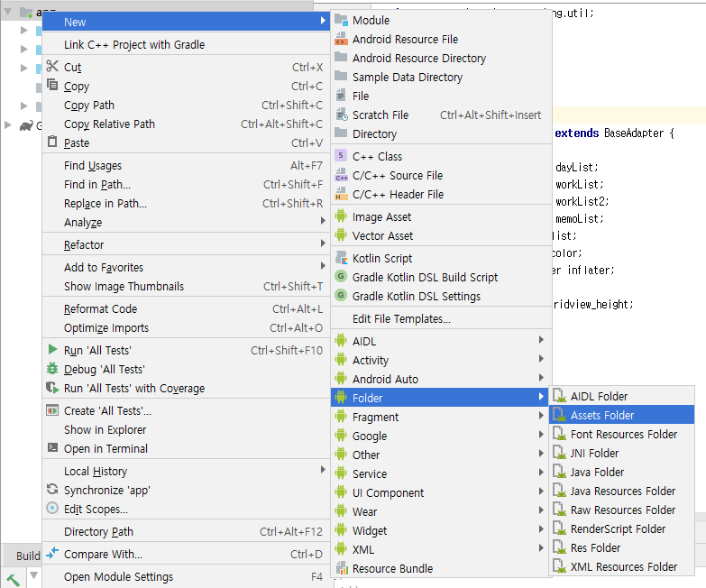Screen dimensions: 706x588
Task: Choose Reformat Code
Action: click(x=186, y=308)
